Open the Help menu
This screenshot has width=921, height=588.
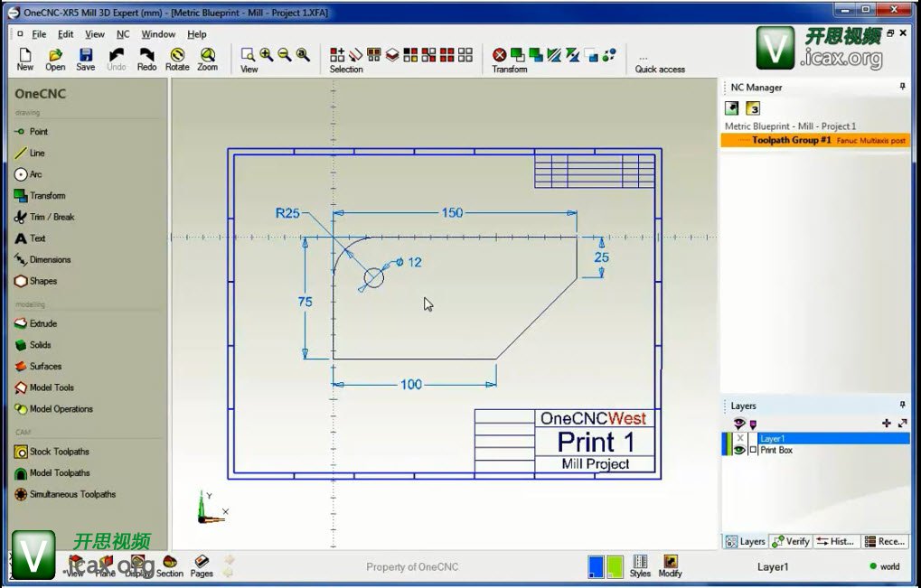point(197,34)
